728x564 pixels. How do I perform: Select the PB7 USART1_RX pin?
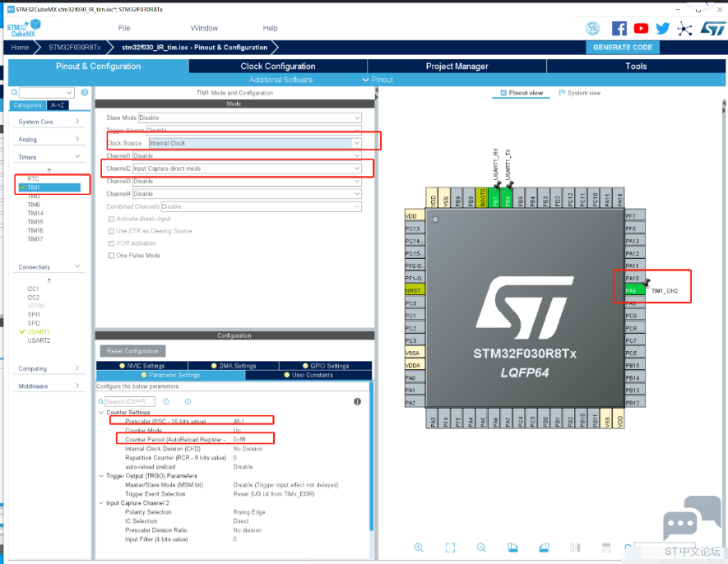(x=495, y=197)
